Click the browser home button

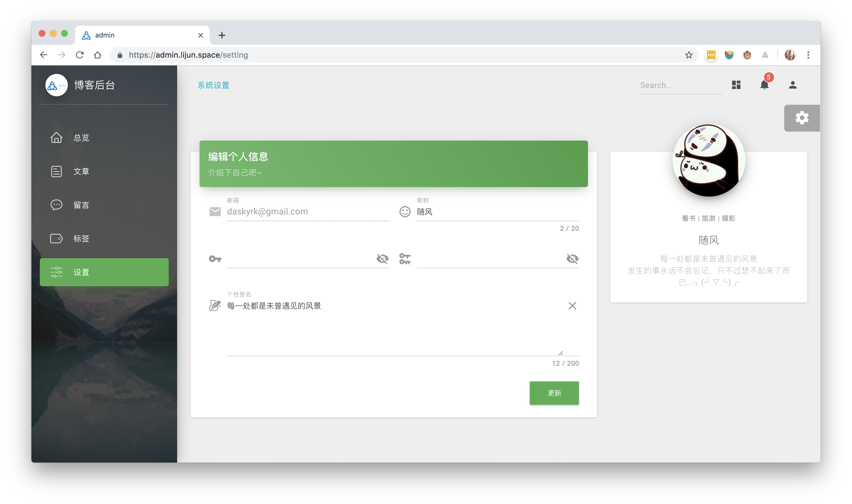[x=98, y=55]
